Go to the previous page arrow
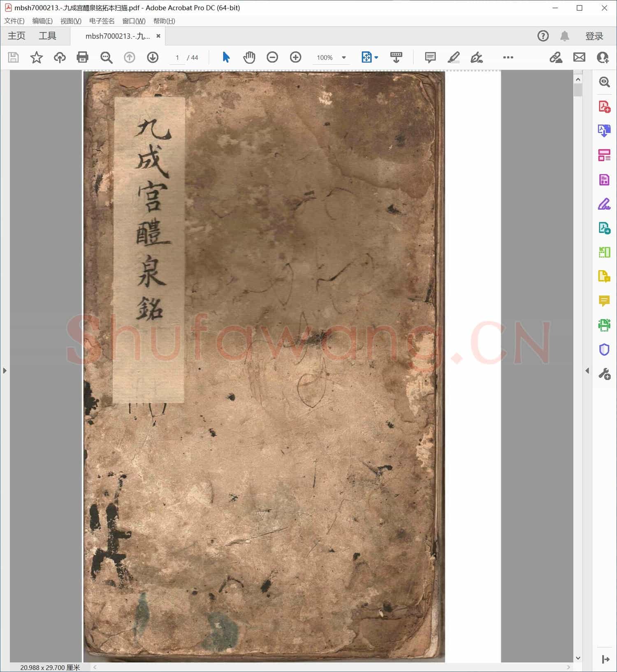The image size is (617, 672). pos(130,57)
